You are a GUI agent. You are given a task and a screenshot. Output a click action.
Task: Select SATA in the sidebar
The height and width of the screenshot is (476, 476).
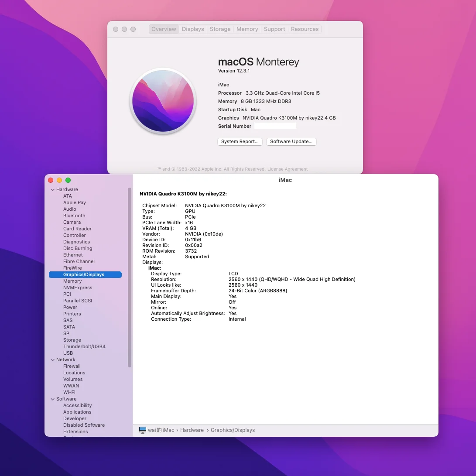69,327
